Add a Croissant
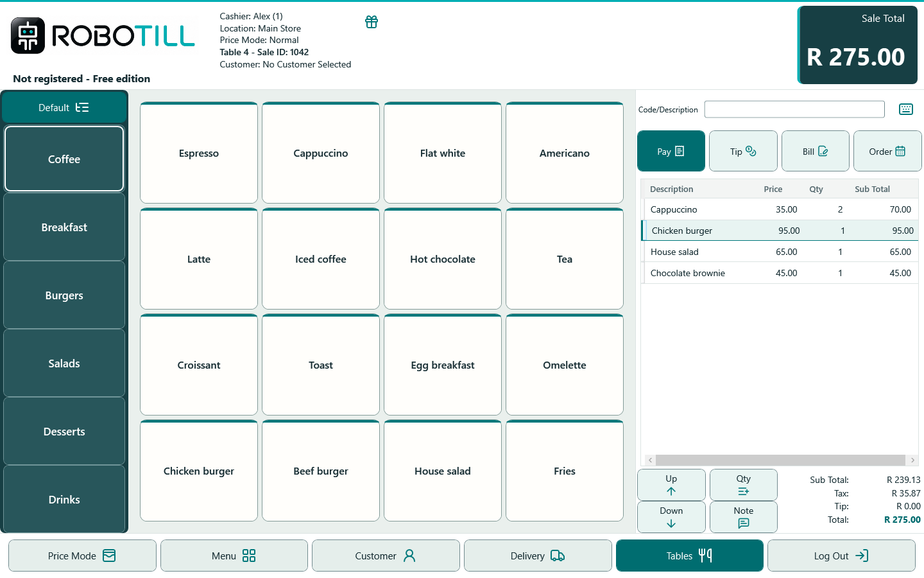 (199, 365)
